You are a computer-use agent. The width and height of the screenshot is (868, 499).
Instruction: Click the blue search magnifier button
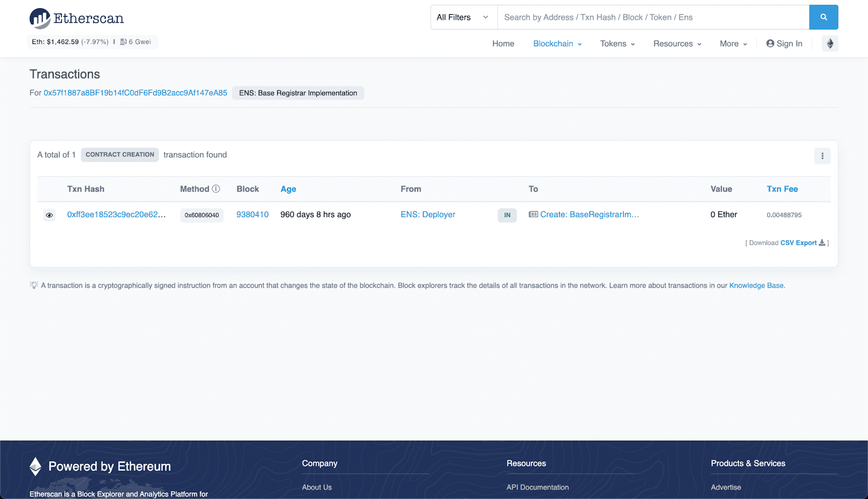coord(824,17)
